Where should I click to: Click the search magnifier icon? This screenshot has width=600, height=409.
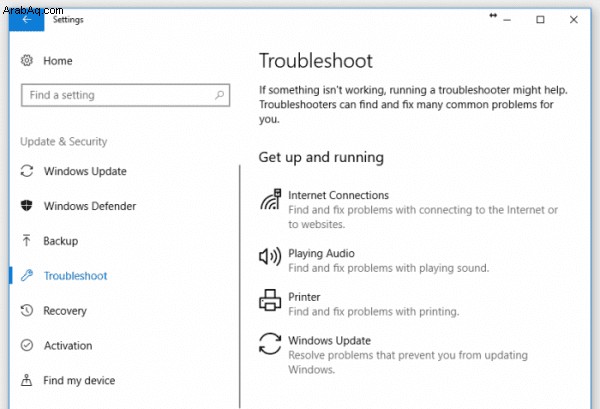click(x=219, y=95)
